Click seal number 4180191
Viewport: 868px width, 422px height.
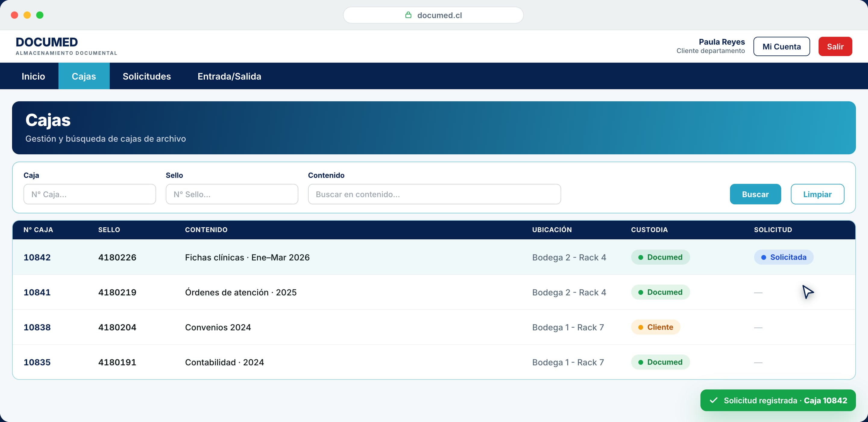point(117,362)
